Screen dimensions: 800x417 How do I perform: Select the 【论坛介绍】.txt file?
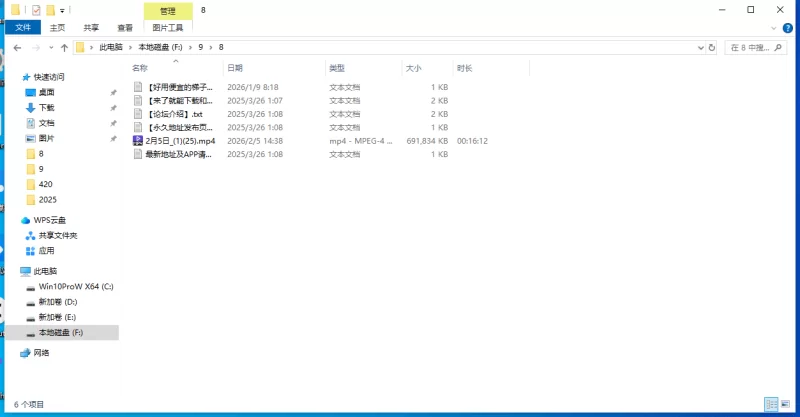pyautogui.click(x=175, y=114)
